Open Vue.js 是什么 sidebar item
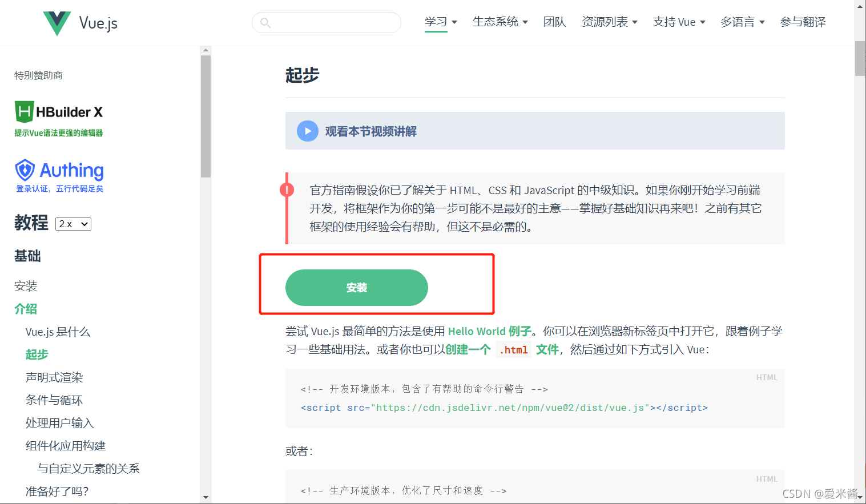866x504 pixels. [x=58, y=332]
